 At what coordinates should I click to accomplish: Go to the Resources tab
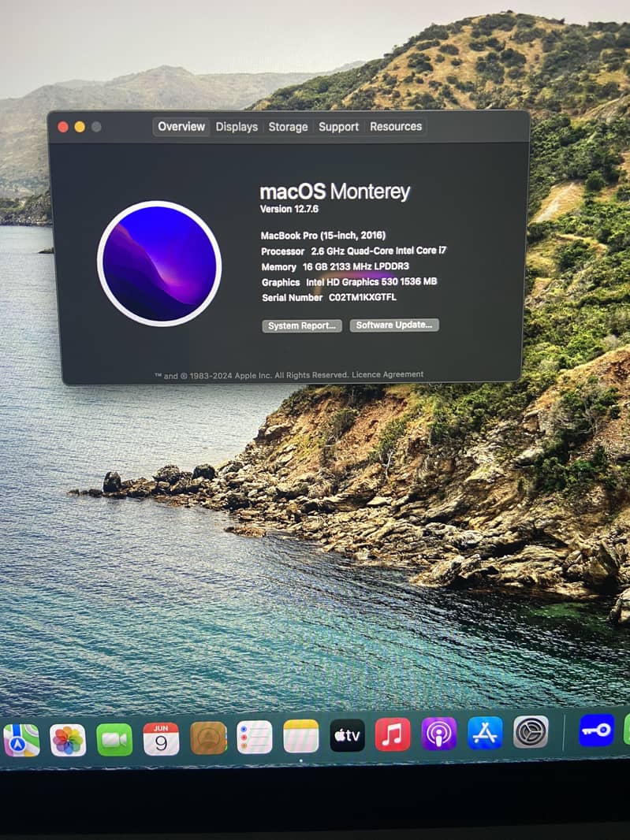[x=396, y=126]
